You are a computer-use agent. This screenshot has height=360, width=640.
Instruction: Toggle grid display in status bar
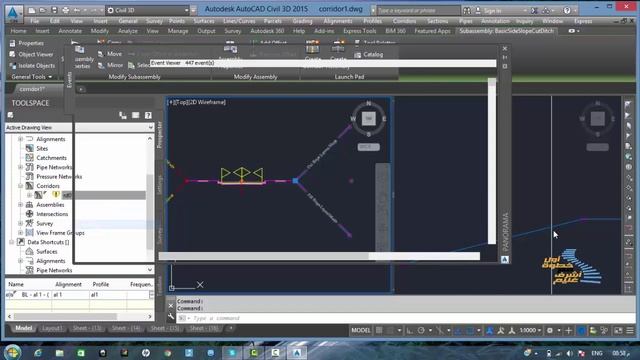379,330
